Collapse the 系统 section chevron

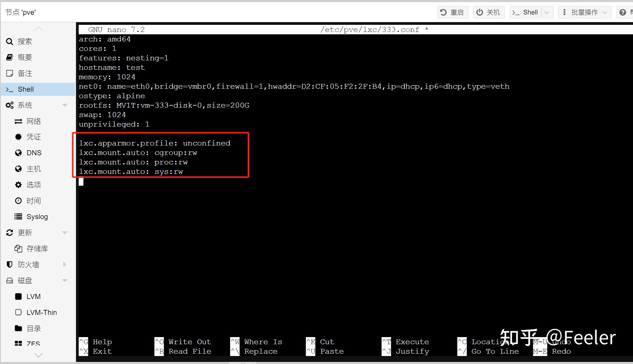(65, 105)
